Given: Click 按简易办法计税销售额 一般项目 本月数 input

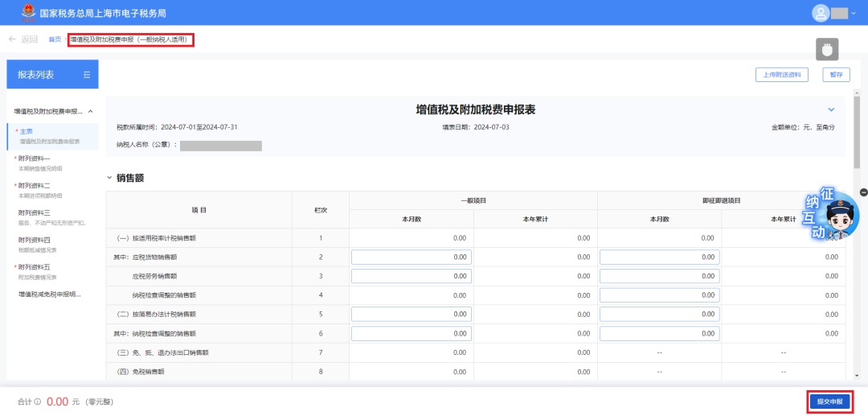Looking at the screenshot, I should pyautogui.click(x=411, y=314).
